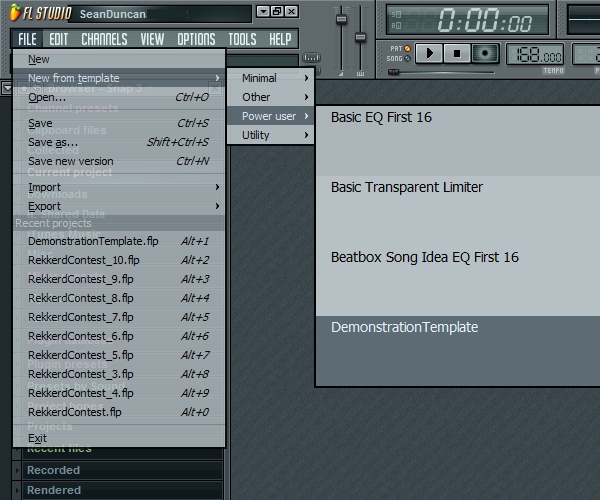Open the Recorded browser folder
Screen dimensions: 600x500
coord(122,470)
